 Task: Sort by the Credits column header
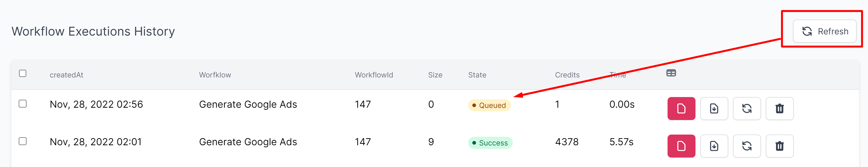[567, 75]
